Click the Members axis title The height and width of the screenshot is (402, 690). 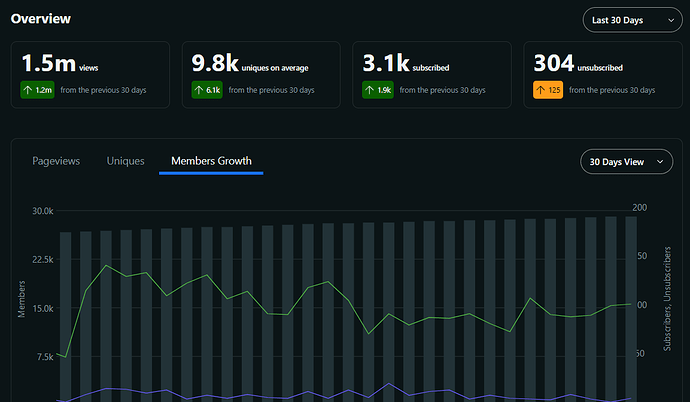click(x=21, y=299)
